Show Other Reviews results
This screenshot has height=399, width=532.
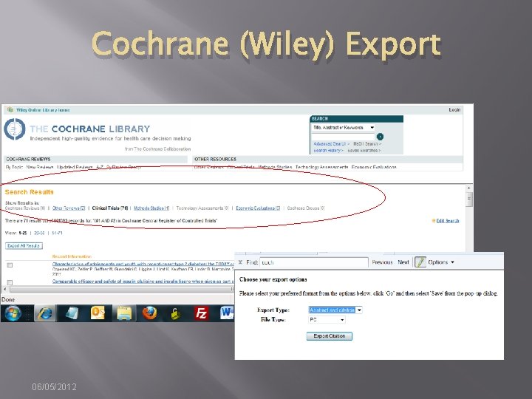coord(69,208)
